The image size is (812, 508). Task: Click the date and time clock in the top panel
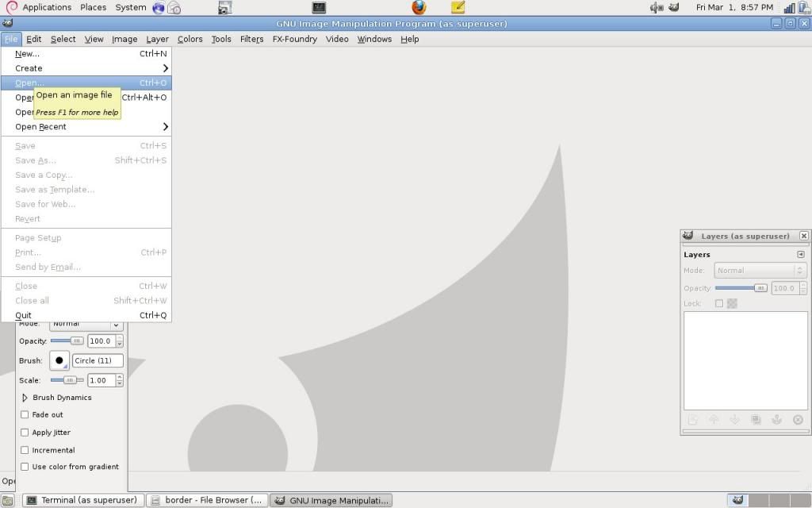[734, 7]
